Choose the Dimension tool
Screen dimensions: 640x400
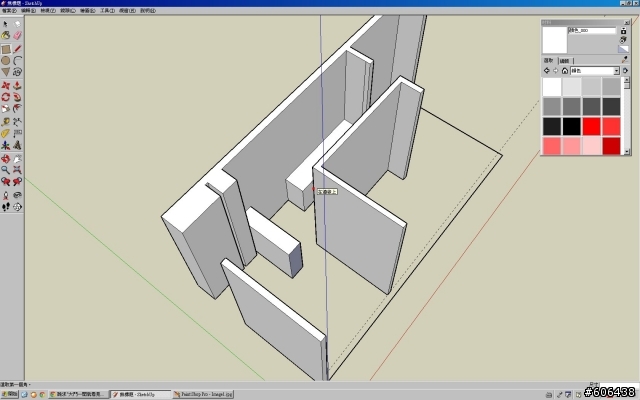(17, 122)
